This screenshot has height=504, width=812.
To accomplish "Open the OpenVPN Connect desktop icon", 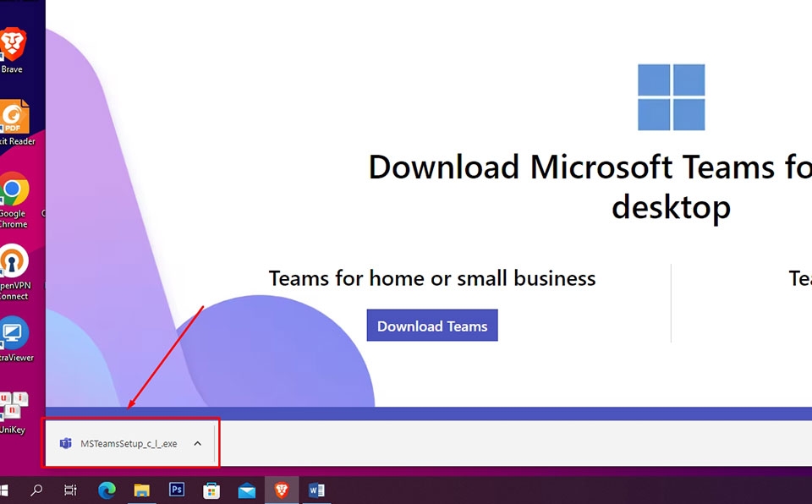I will [14, 272].
